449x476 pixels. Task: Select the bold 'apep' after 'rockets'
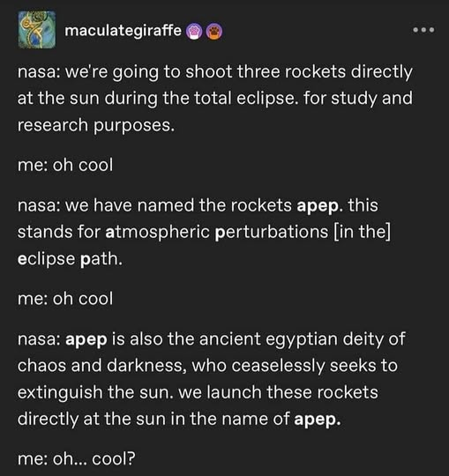(x=318, y=205)
